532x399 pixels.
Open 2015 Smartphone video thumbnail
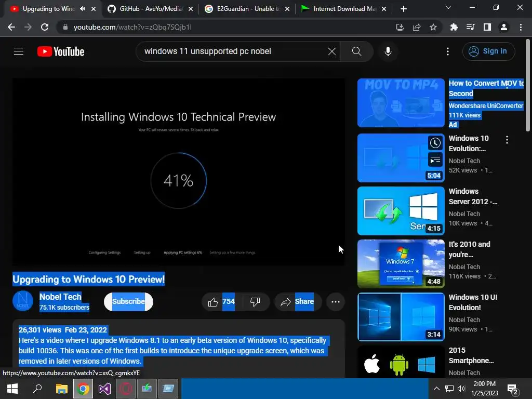401,362
